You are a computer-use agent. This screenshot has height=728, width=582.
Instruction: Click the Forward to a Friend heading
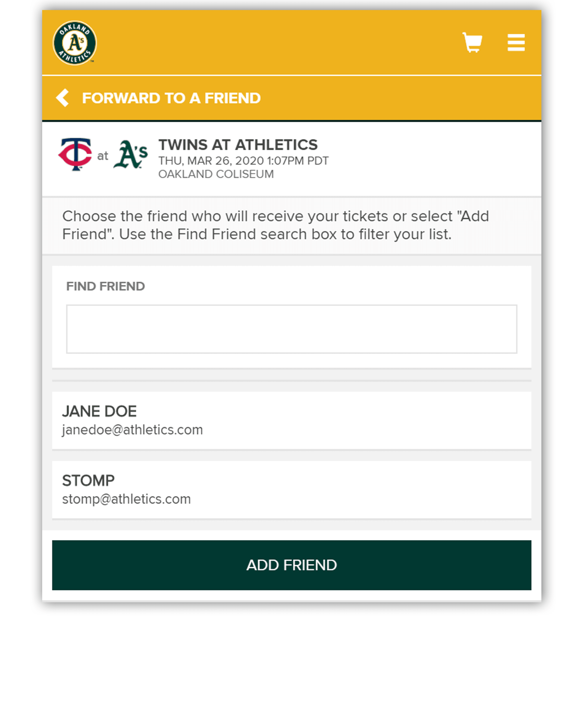171,98
